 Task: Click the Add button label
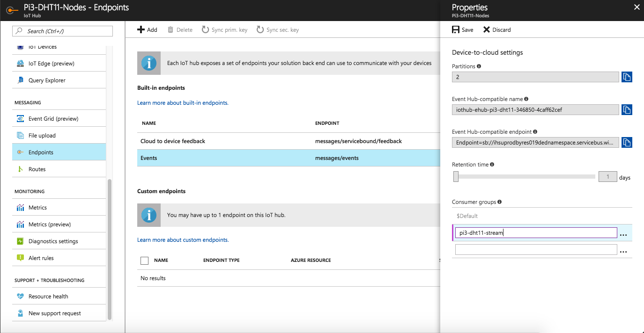click(152, 30)
